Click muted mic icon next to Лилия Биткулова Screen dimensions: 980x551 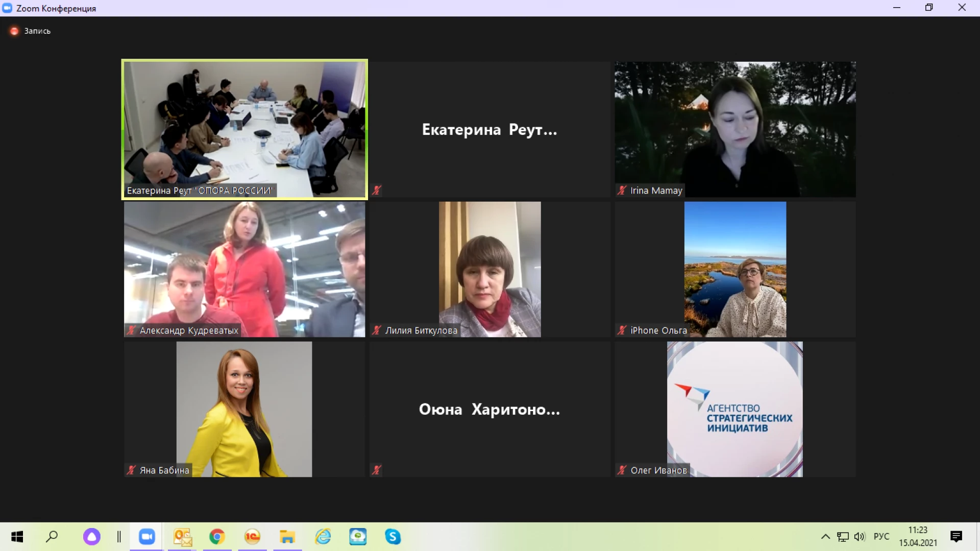coord(377,330)
